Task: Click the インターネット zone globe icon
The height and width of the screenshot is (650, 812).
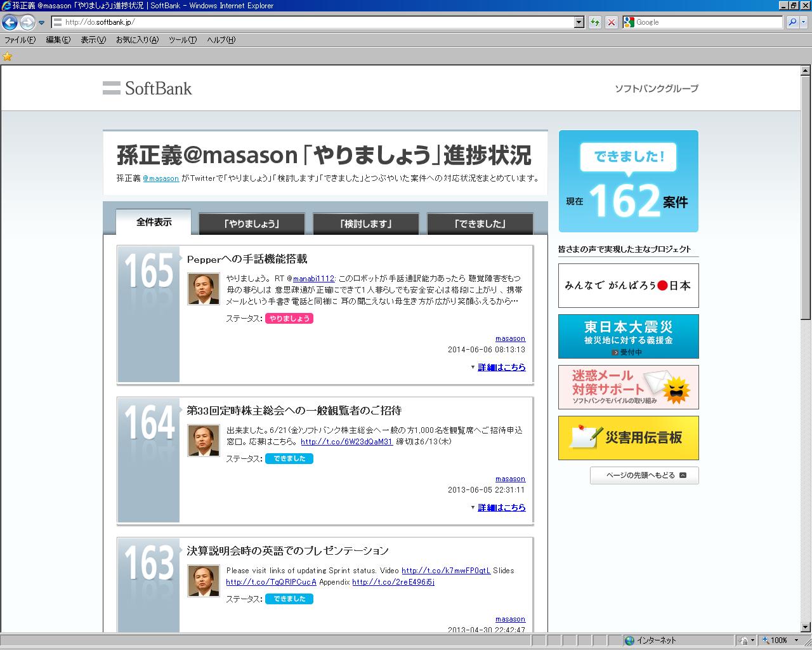Action: [x=629, y=640]
